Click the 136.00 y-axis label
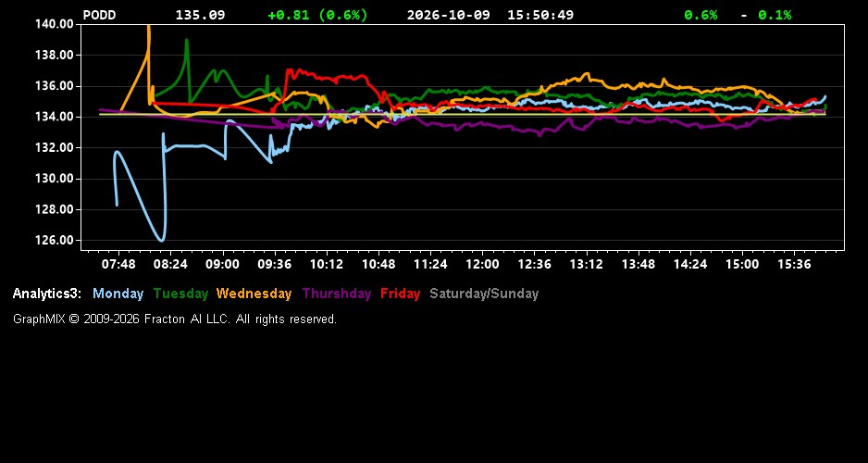The width and height of the screenshot is (868, 463). pyautogui.click(x=55, y=86)
